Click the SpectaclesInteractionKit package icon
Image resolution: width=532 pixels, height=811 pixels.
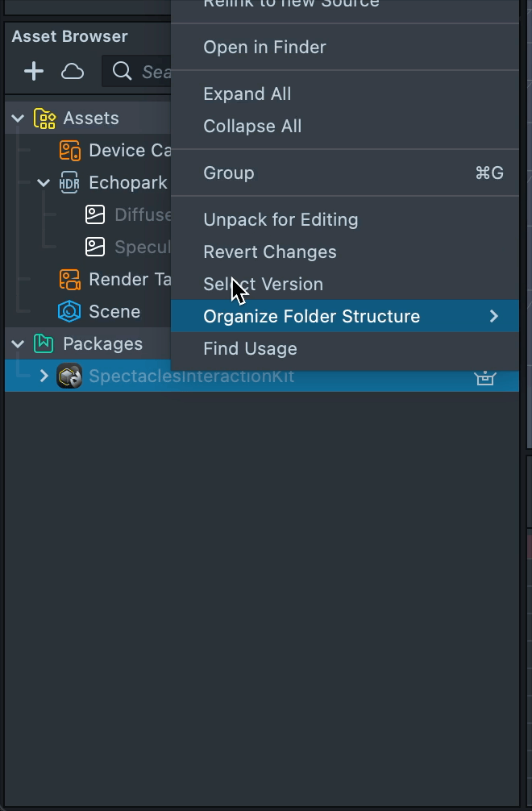(x=70, y=376)
